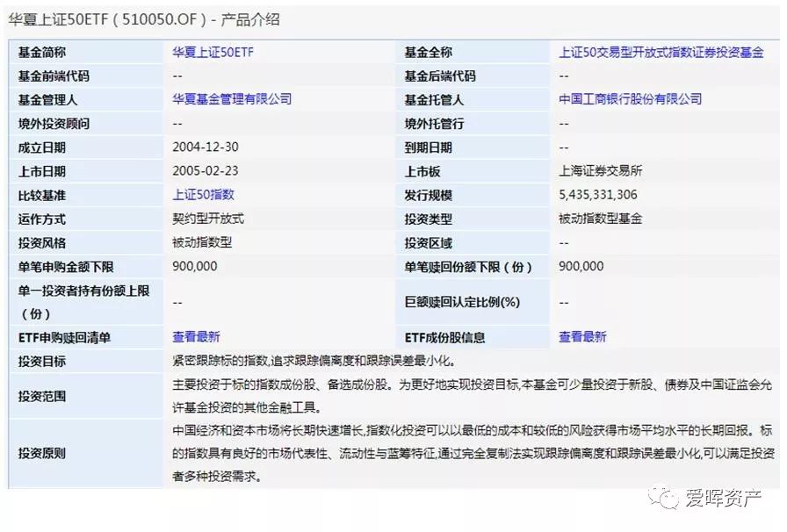The height and width of the screenshot is (532, 787).
Task: Click the 投资区域 label cell
Action: pos(473,243)
